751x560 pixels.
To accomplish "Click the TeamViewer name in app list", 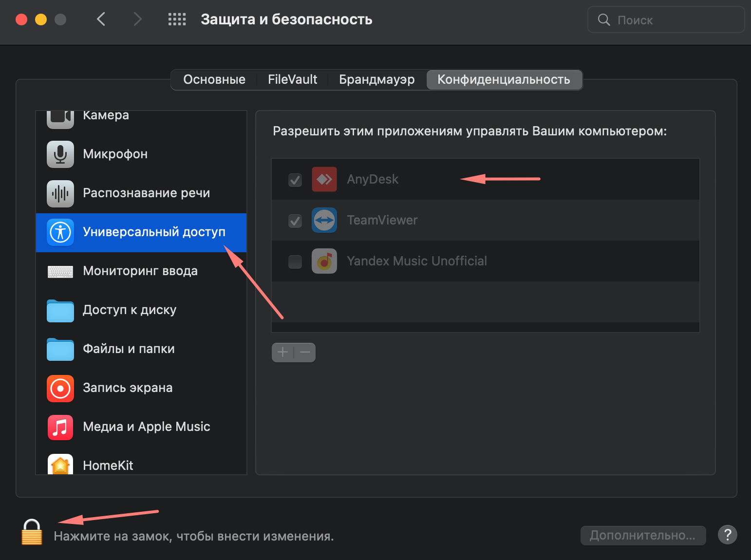I will click(x=382, y=220).
